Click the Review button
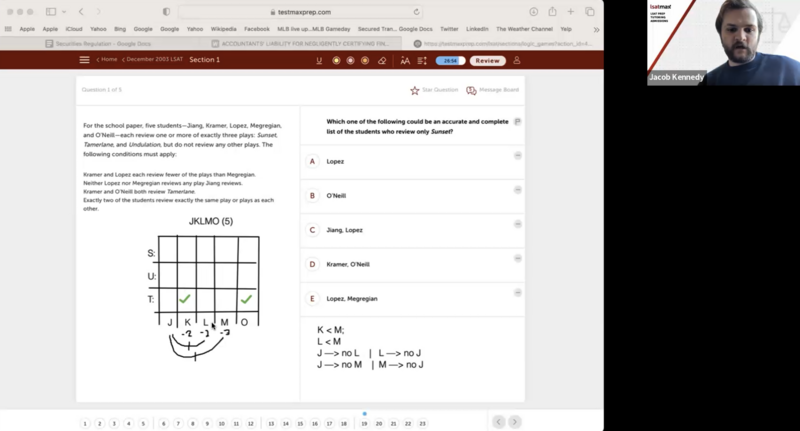This screenshot has height=431, width=800. [487, 61]
